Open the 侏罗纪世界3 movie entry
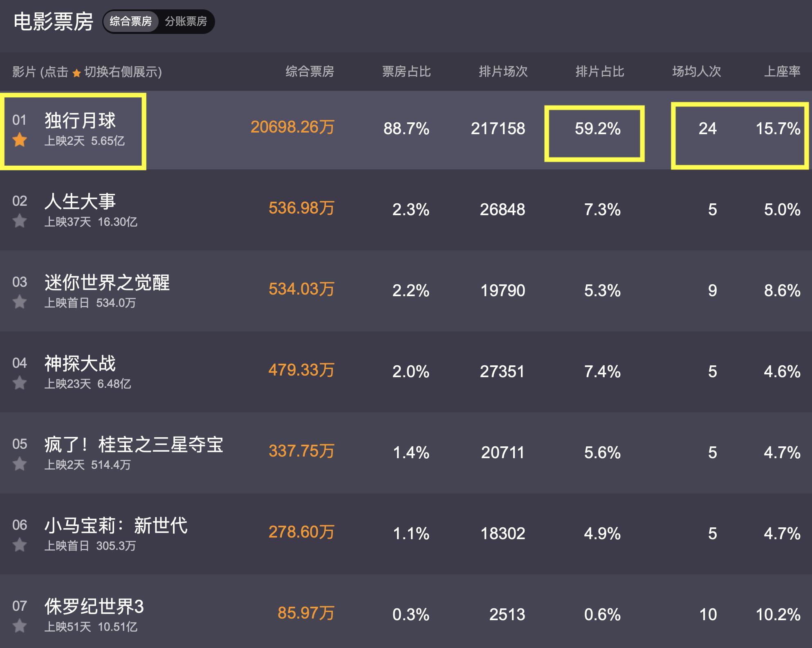 (x=94, y=606)
